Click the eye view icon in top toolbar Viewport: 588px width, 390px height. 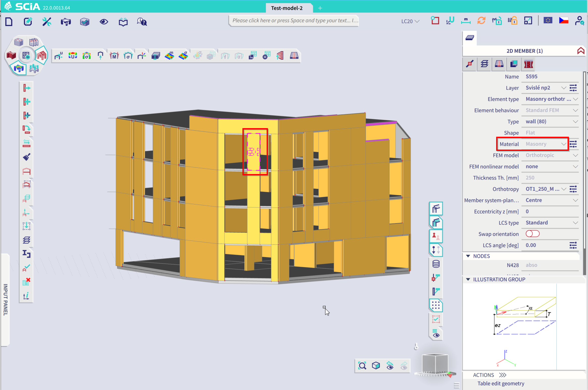coord(104,22)
